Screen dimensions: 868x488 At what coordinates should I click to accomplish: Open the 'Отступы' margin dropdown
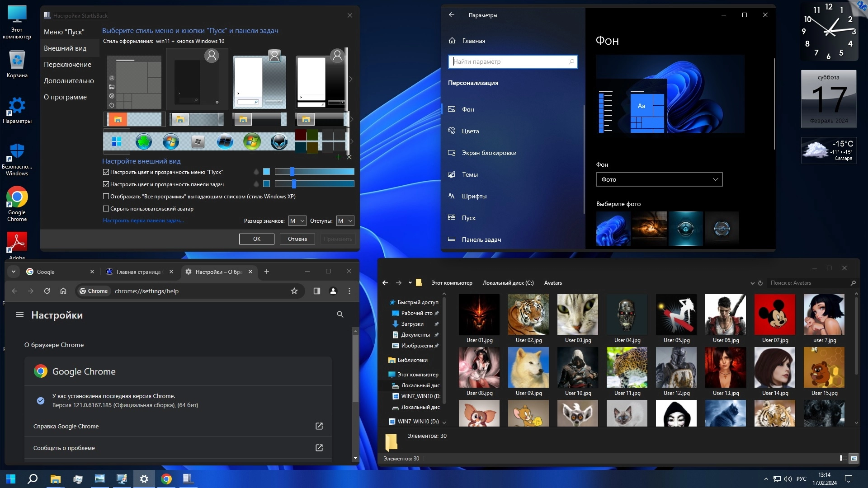point(345,221)
